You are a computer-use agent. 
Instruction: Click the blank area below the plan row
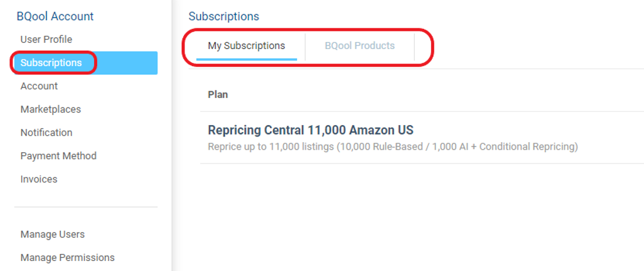click(422, 217)
